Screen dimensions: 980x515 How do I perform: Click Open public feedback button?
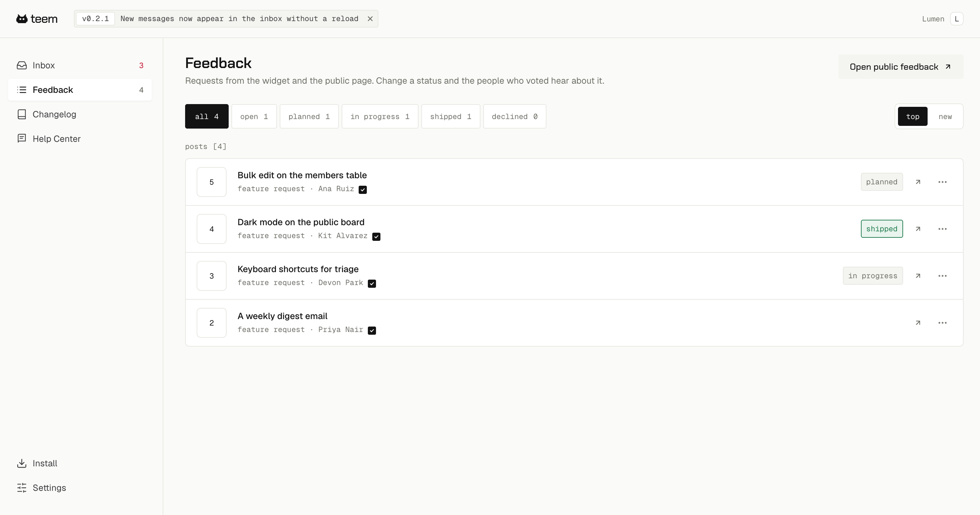(x=900, y=67)
